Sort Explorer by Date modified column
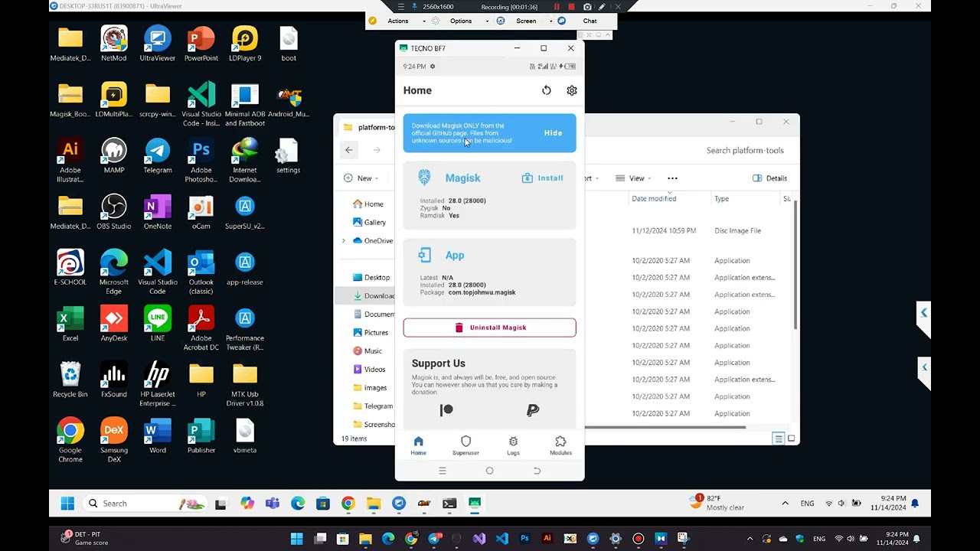980x551 pixels. (654, 199)
